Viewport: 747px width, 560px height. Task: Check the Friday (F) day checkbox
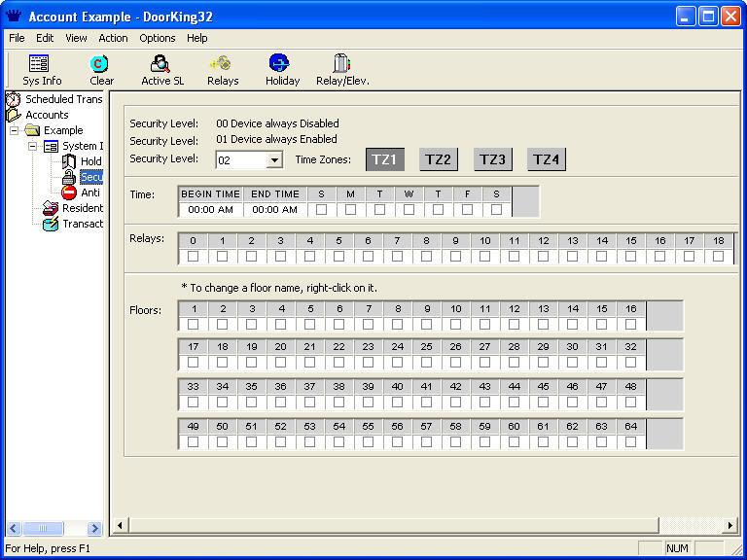[467, 210]
